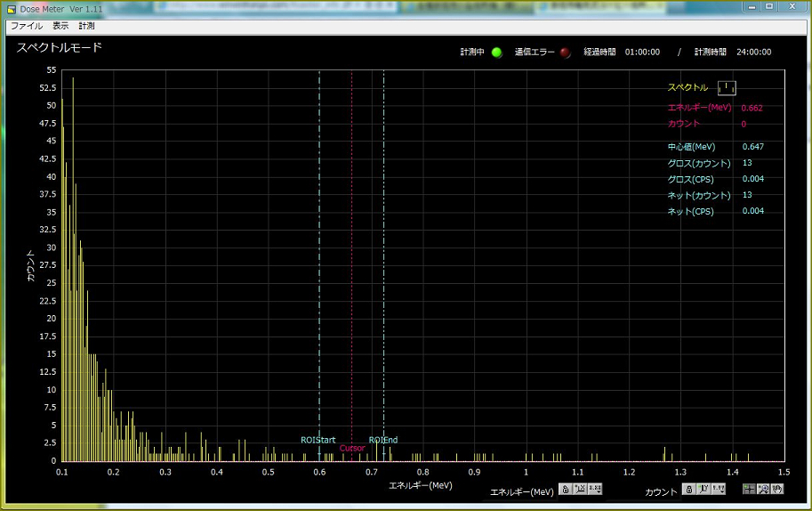812x511 pixels.
Task: Click the energy axis autoscale icon
Action: pos(580,489)
